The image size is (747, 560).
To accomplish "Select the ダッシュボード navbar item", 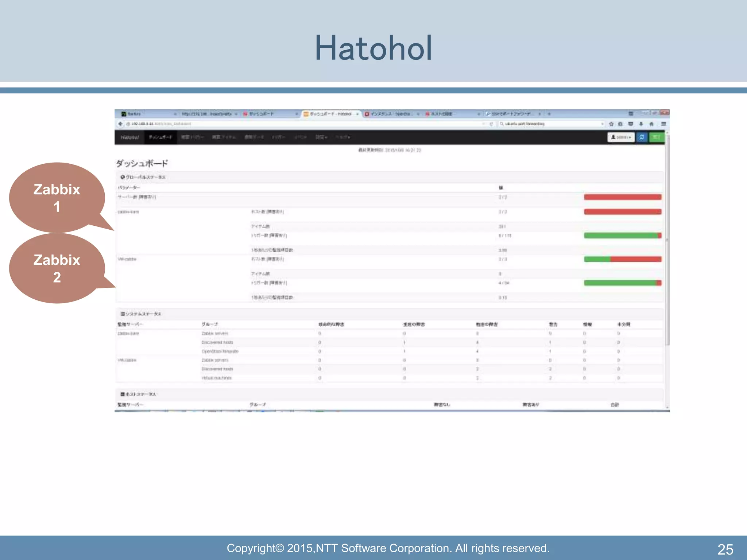I will point(160,137).
